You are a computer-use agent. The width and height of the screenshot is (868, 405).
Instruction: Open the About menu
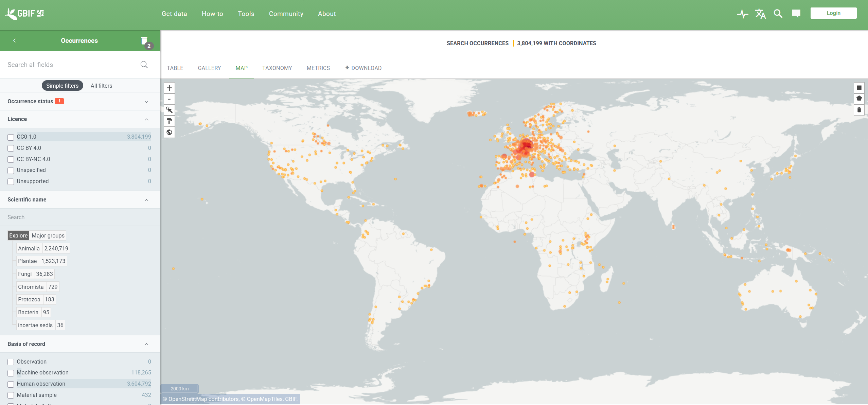pyautogui.click(x=327, y=14)
